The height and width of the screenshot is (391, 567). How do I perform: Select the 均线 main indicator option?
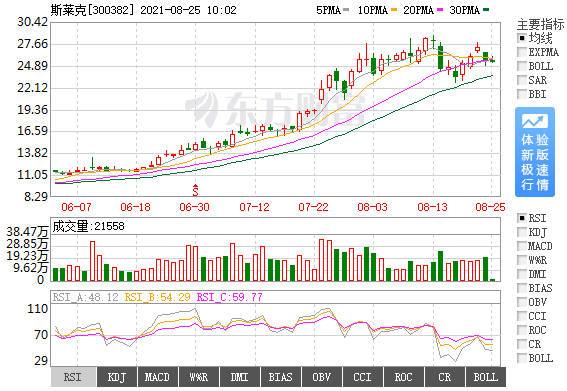[522, 38]
